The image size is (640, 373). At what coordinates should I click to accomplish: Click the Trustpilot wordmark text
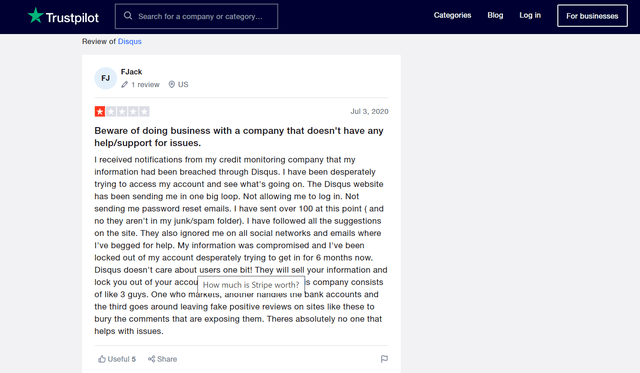click(x=72, y=18)
